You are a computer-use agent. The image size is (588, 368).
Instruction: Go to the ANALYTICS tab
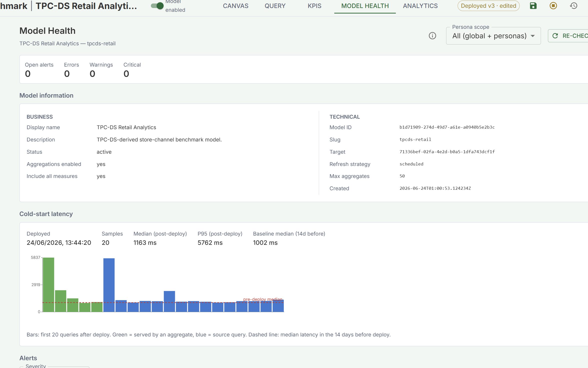click(420, 6)
